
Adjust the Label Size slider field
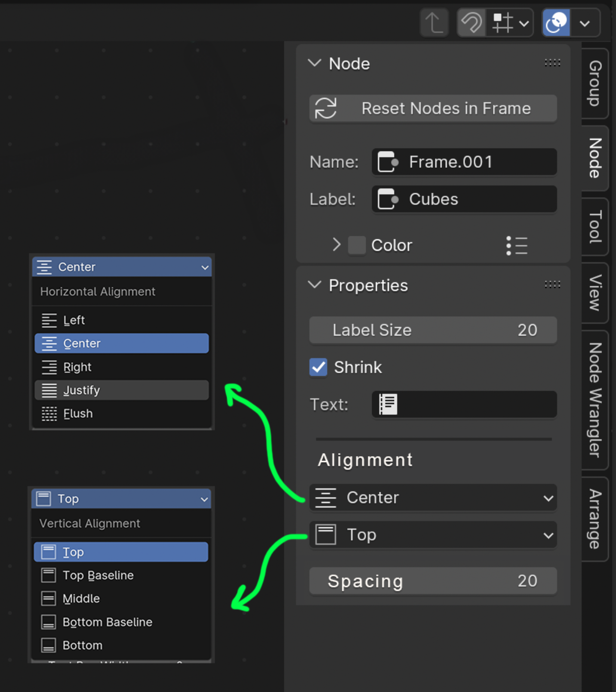[433, 330]
